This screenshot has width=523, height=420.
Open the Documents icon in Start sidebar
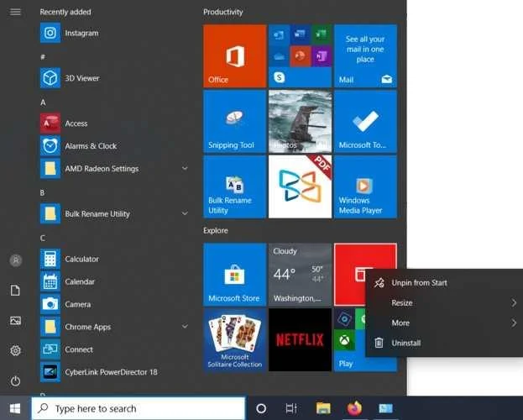pyautogui.click(x=15, y=290)
